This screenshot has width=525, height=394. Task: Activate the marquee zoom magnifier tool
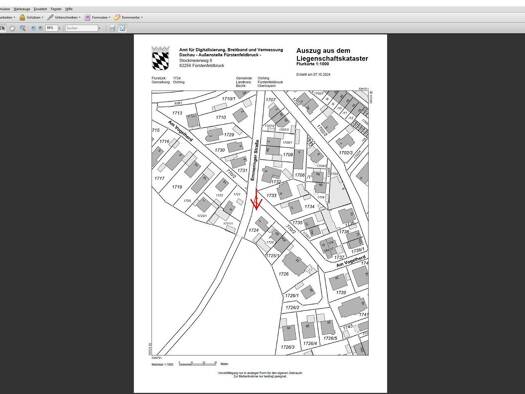[22, 28]
